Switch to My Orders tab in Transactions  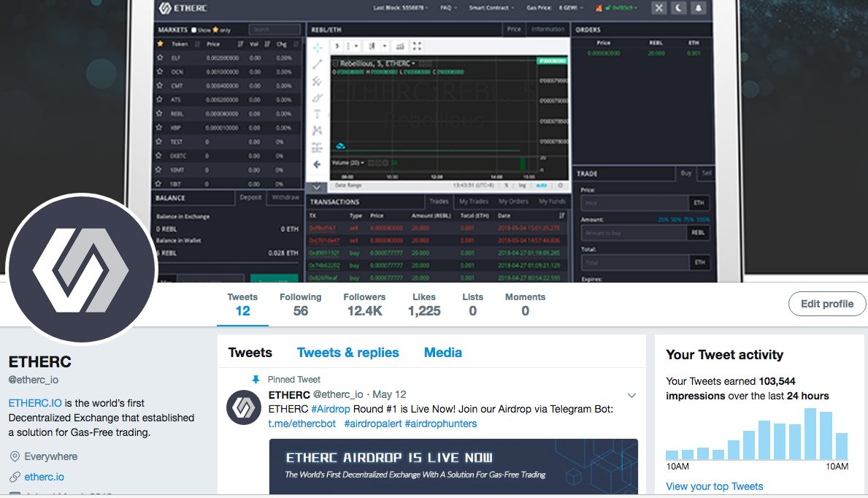click(514, 202)
